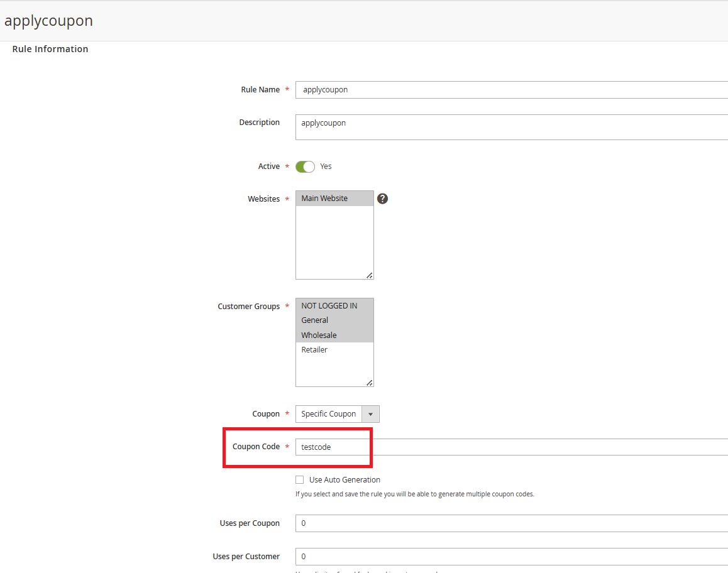
Task: Click the Customer Groups list resize handle
Action: tap(369, 383)
